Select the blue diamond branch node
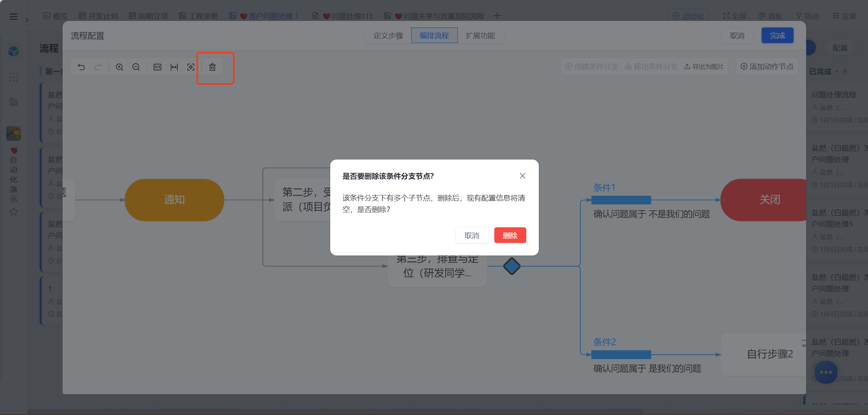The width and height of the screenshot is (868, 415). click(512, 266)
